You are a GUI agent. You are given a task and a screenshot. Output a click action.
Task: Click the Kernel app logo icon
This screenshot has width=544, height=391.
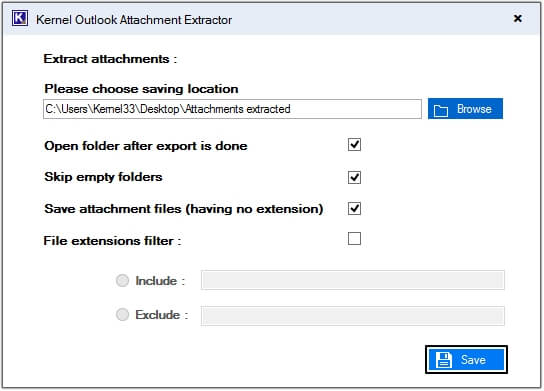click(x=19, y=18)
